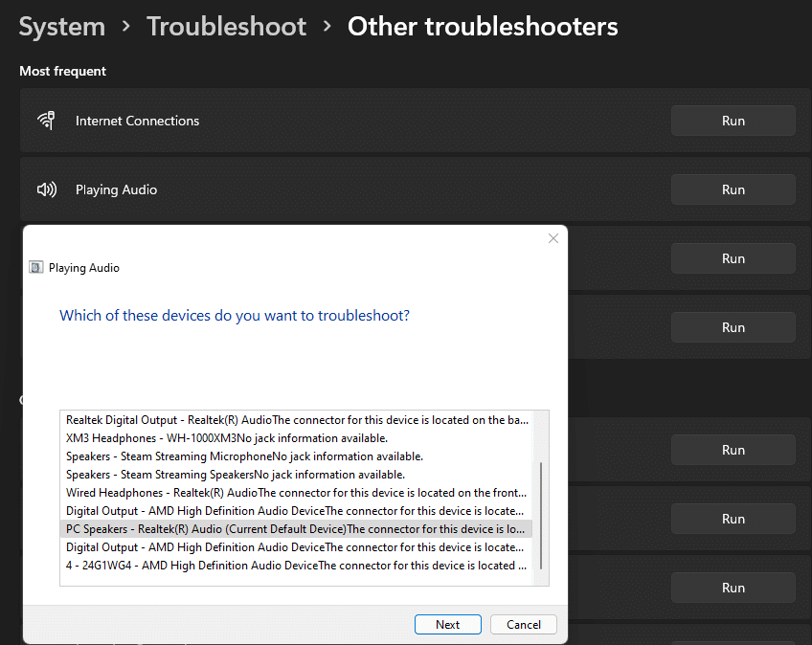Run the Internet Connections troubleshooter
This screenshot has height=645, width=812.
point(733,121)
